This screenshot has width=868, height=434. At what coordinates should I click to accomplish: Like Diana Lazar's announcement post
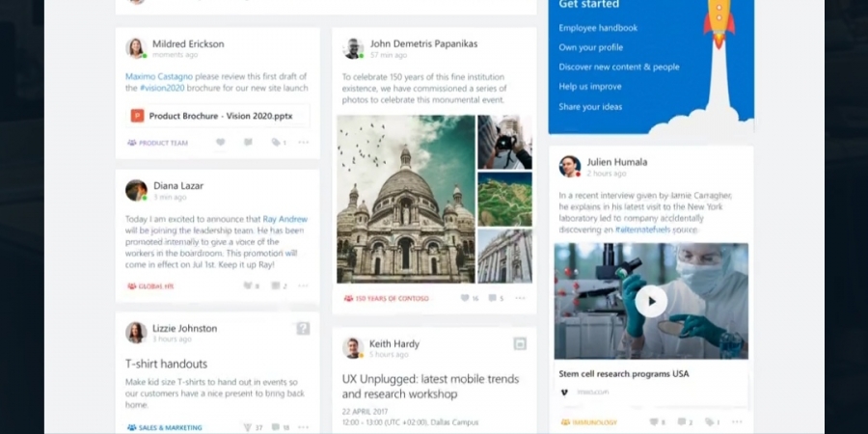(x=248, y=285)
